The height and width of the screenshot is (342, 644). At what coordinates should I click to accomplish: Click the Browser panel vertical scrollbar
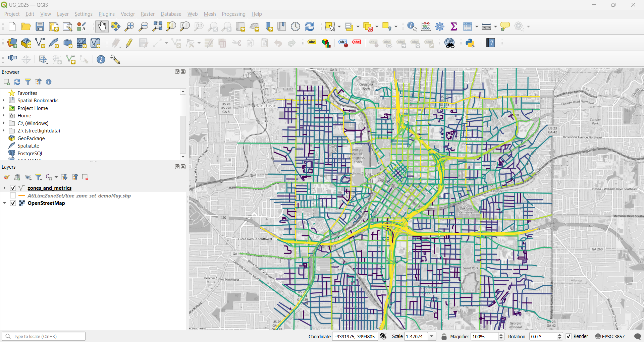point(183,124)
